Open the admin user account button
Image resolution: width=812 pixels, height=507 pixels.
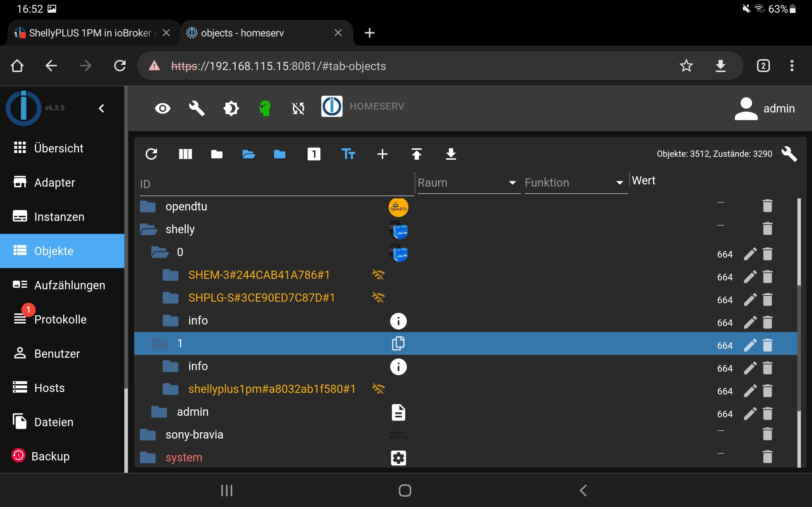765,108
